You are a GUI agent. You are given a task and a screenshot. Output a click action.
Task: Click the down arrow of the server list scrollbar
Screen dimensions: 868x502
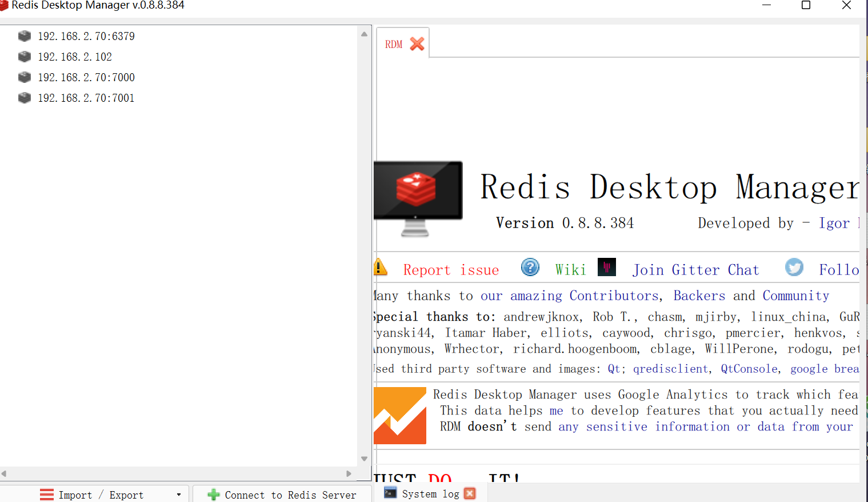pyautogui.click(x=364, y=458)
